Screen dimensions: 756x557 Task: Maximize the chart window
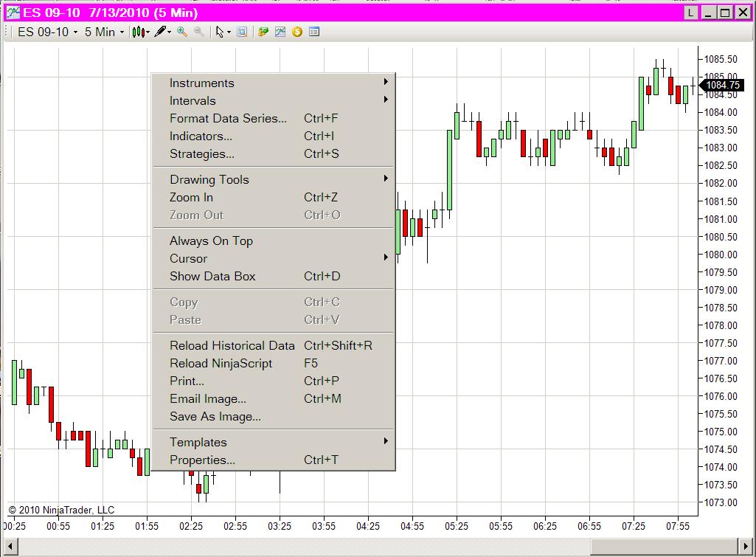coord(725,13)
